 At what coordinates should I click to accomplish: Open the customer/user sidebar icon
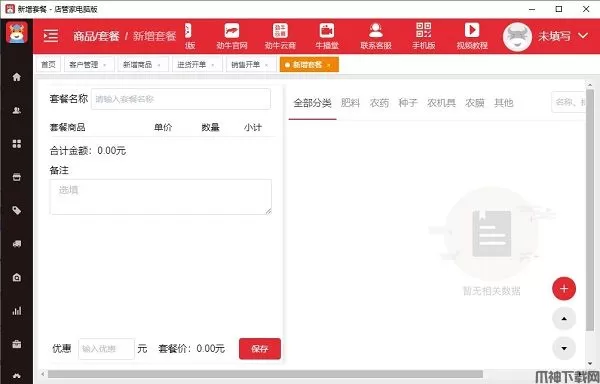(x=16, y=110)
